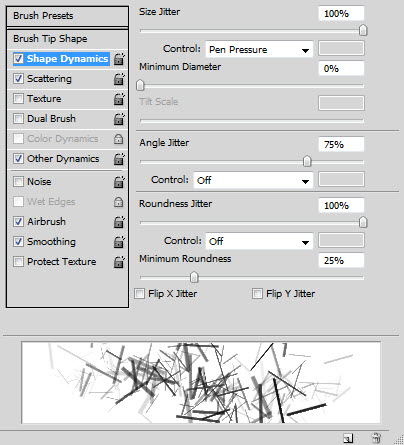The image size is (404, 445).
Task: Click the Size Jitter percentage field
Action: (341, 14)
